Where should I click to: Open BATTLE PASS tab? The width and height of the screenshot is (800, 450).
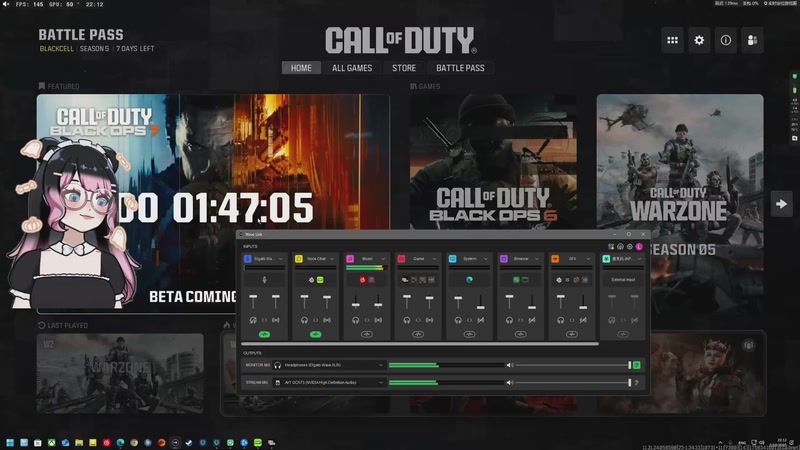pos(460,68)
